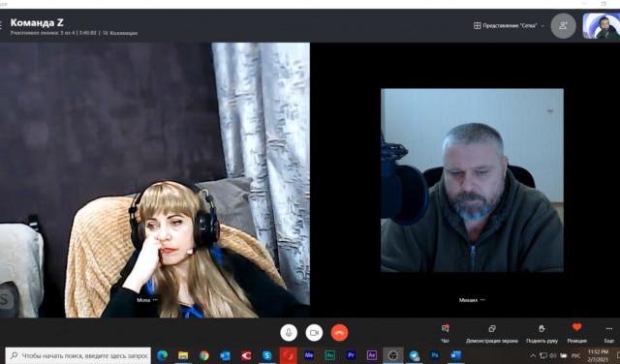Turn off the video camera
The width and height of the screenshot is (620, 364).
(314, 333)
